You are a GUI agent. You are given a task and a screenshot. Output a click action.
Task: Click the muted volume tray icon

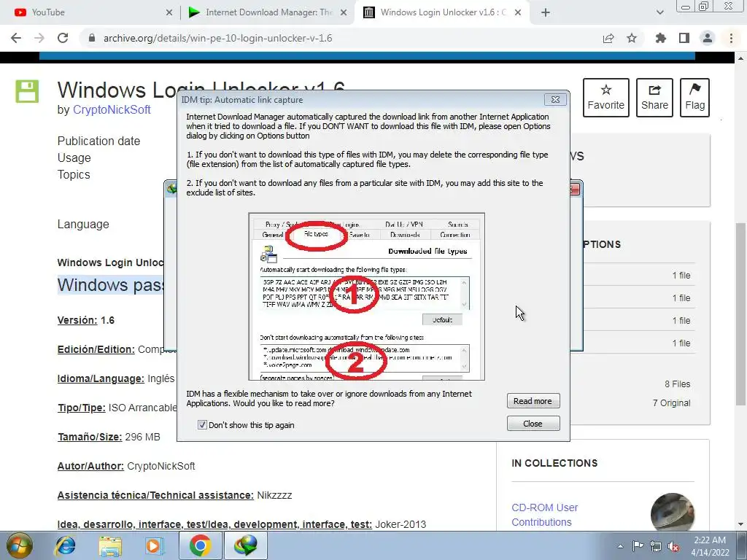[673, 546]
